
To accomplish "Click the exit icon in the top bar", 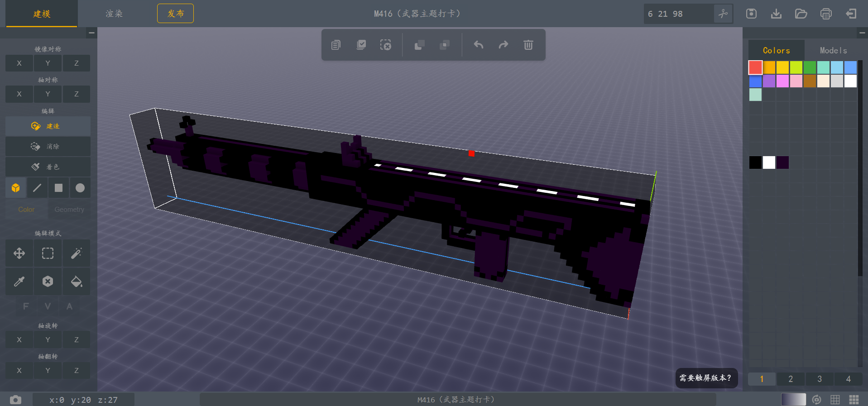I will tap(851, 14).
